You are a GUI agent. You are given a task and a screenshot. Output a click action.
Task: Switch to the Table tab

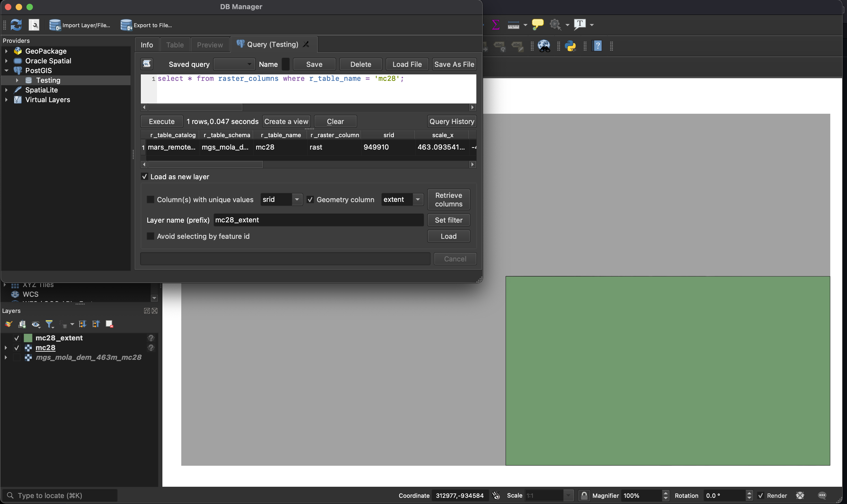click(175, 45)
